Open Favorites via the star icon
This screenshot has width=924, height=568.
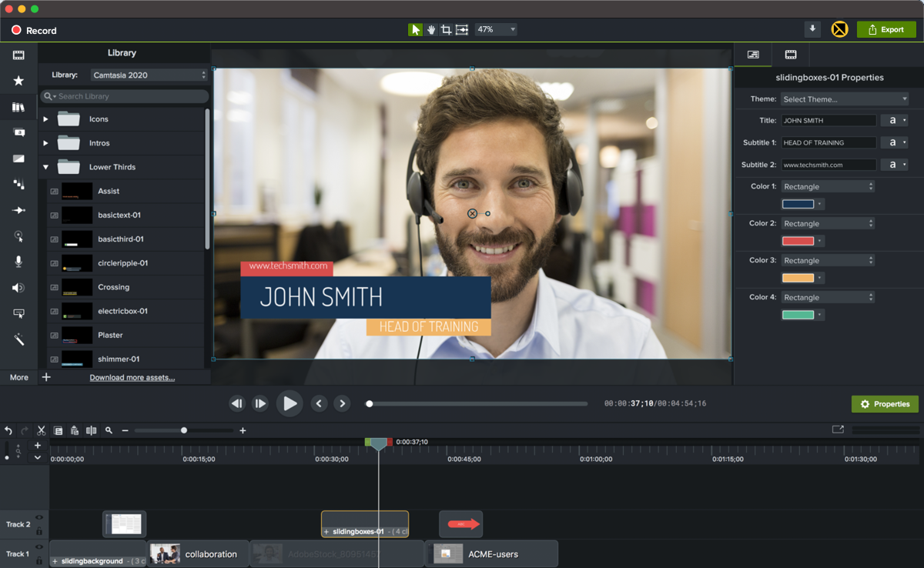coord(18,81)
